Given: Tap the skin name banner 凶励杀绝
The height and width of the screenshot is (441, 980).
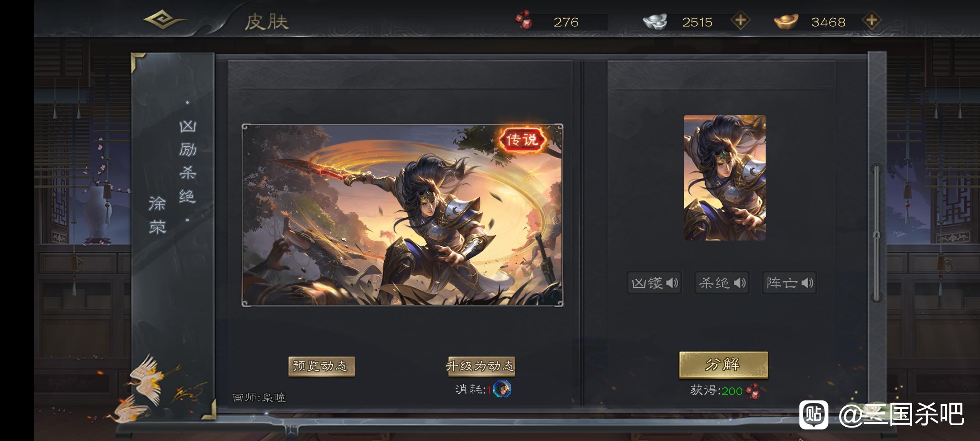Looking at the screenshot, I should [x=188, y=162].
